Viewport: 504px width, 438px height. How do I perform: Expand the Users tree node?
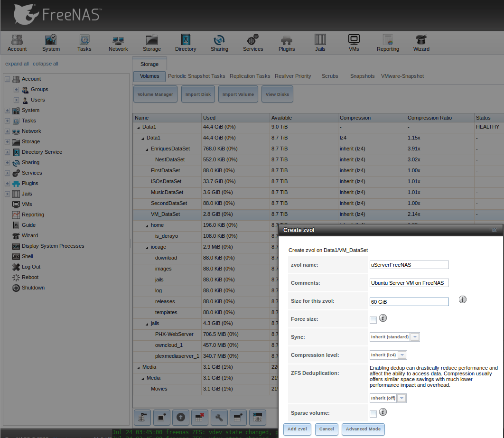[x=17, y=100]
